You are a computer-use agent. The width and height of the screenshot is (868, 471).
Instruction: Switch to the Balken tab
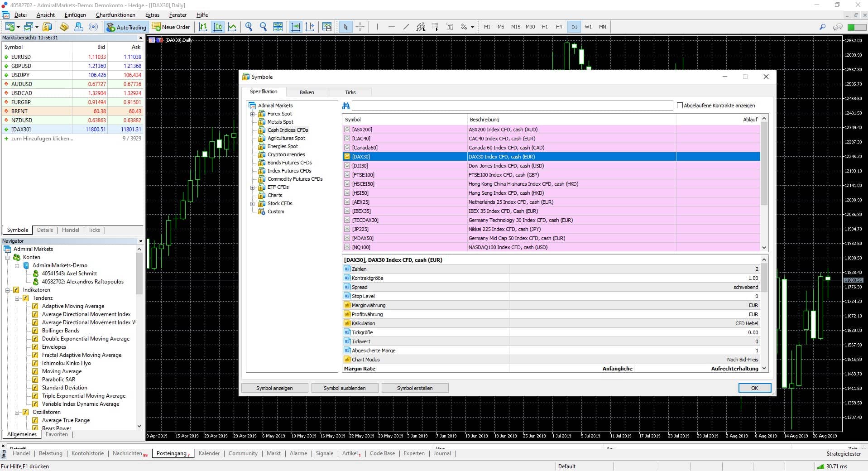point(307,92)
